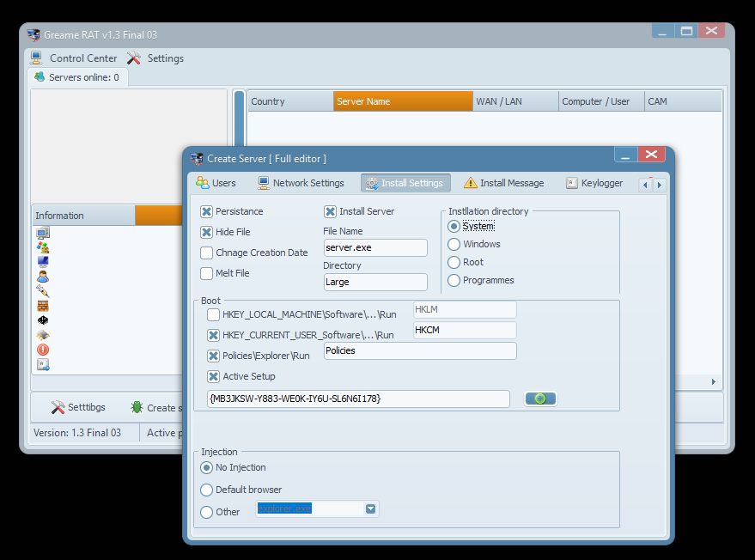Toggle HKEY_CURRENT_USER Run checkbox
Screen dimensions: 755x560
[x=213, y=335]
